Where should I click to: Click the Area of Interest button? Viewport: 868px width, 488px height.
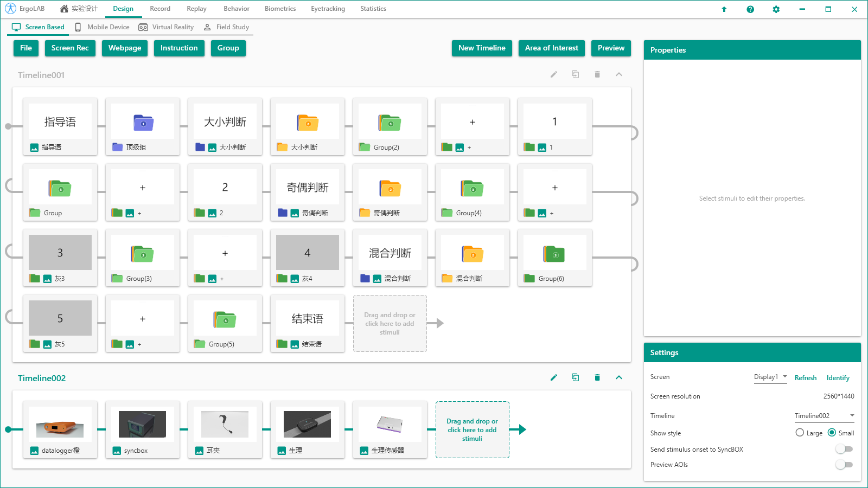551,48
